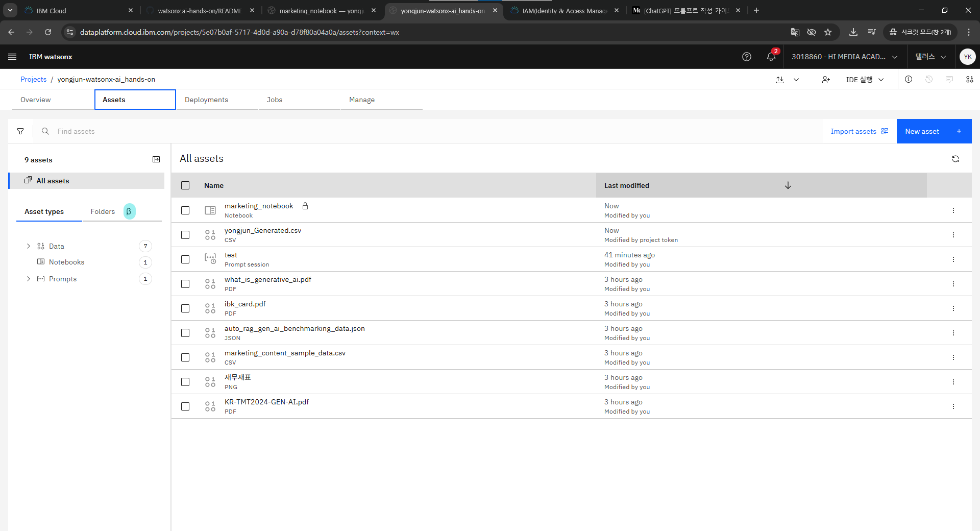The width and height of the screenshot is (980, 531).
Task: Open the comments icon
Action: (949, 79)
